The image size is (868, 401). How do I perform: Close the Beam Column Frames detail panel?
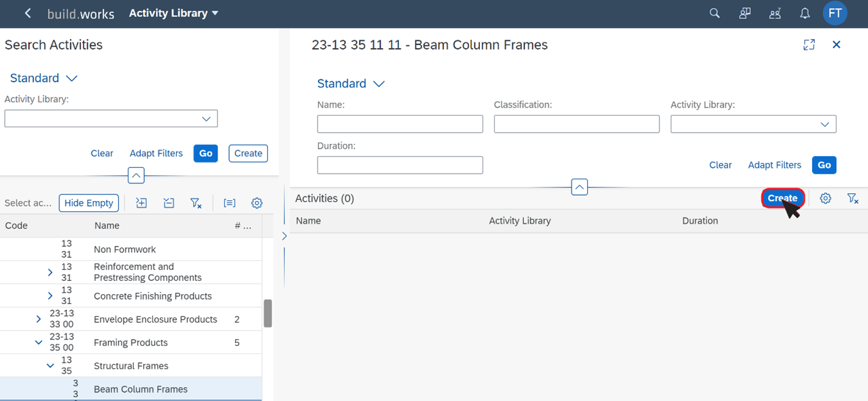point(836,44)
